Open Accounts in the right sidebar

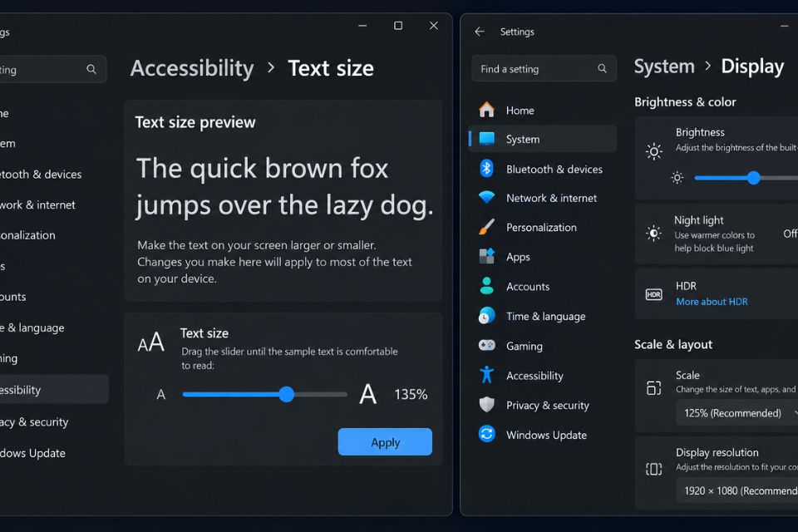pos(543,286)
